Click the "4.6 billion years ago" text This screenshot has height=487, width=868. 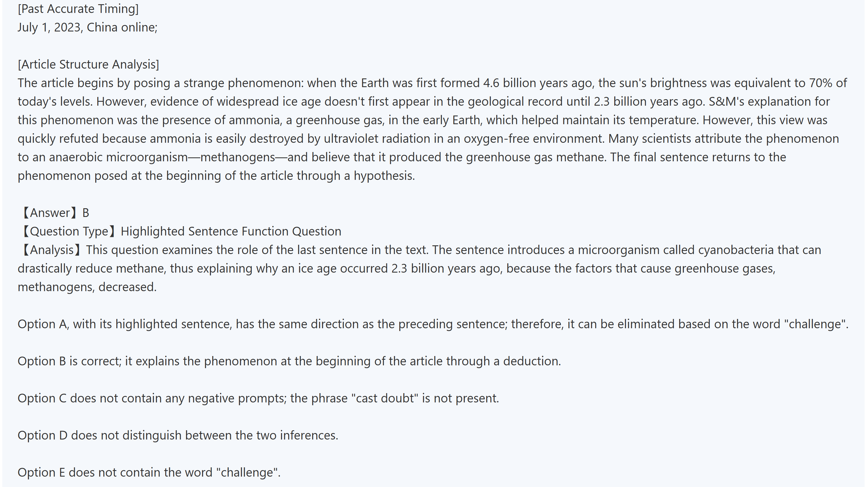(538, 83)
